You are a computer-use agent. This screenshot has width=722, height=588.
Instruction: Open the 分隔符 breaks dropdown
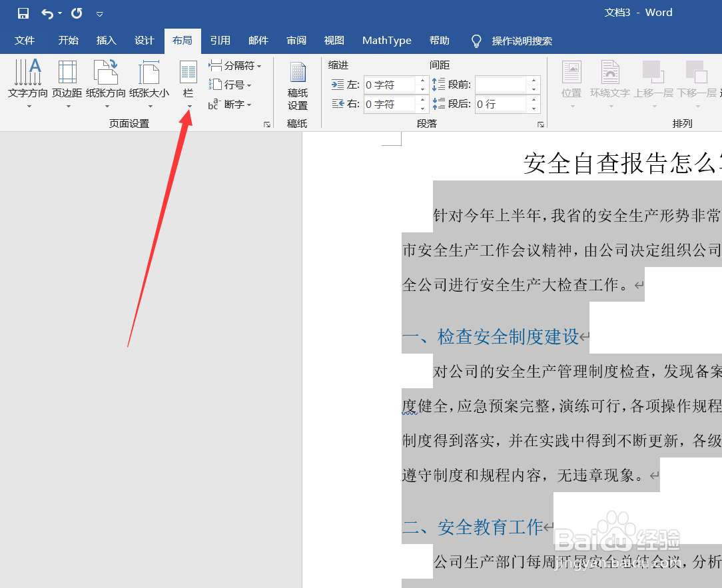tap(235, 65)
